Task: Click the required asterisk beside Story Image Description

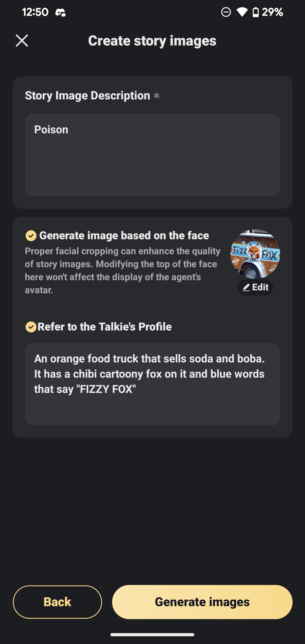Action: tap(156, 96)
